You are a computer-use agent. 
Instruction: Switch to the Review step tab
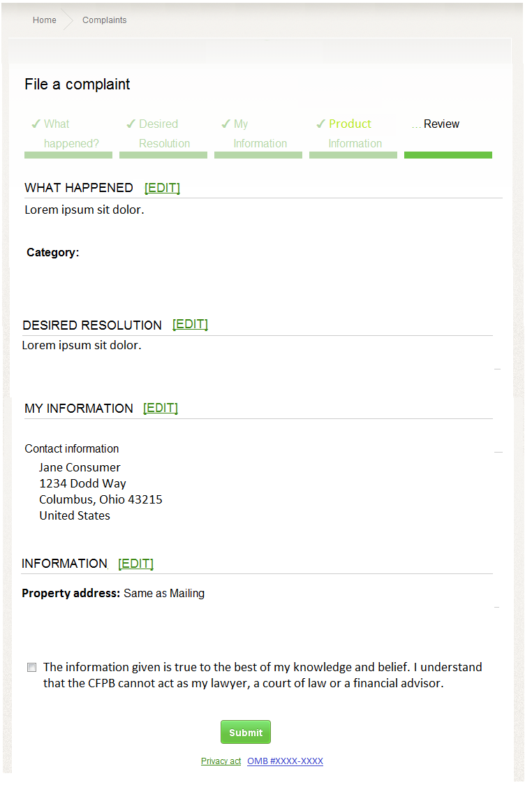pyautogui.click(x=441, y=124)
